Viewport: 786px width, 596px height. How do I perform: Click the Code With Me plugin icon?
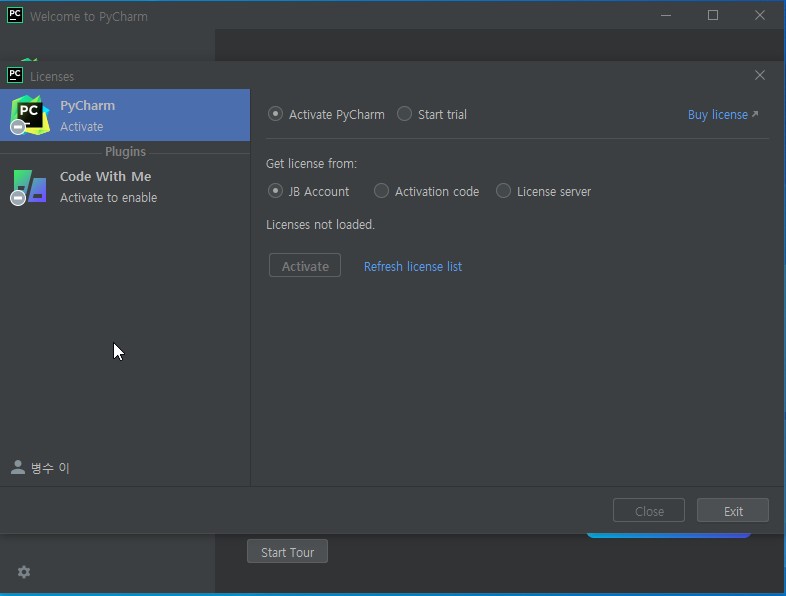pyautogui.click(x=29, y=187)
